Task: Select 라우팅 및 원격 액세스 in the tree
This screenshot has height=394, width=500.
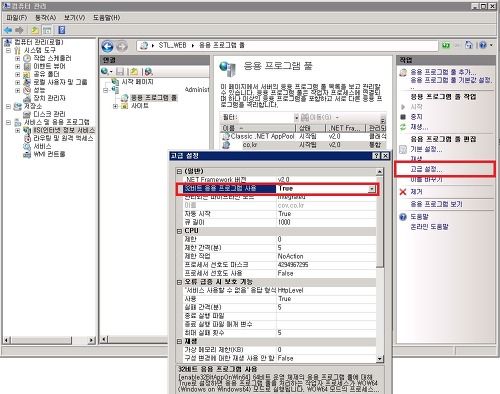Action: click(63, 138)
